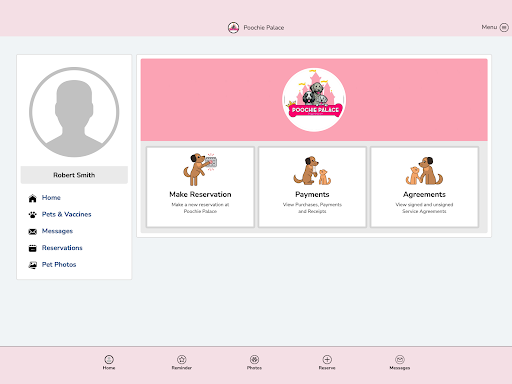Viewport: 512px width, 384px height.
Task: Click the calendar icon beside Reservations
Action: pyautogui.click(x=32, y=248)
